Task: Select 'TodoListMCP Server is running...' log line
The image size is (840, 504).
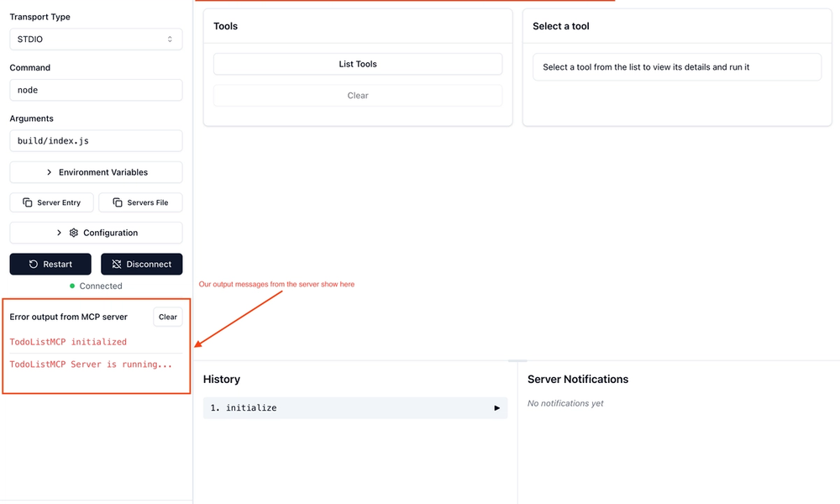Action: [x=91, y=365]
